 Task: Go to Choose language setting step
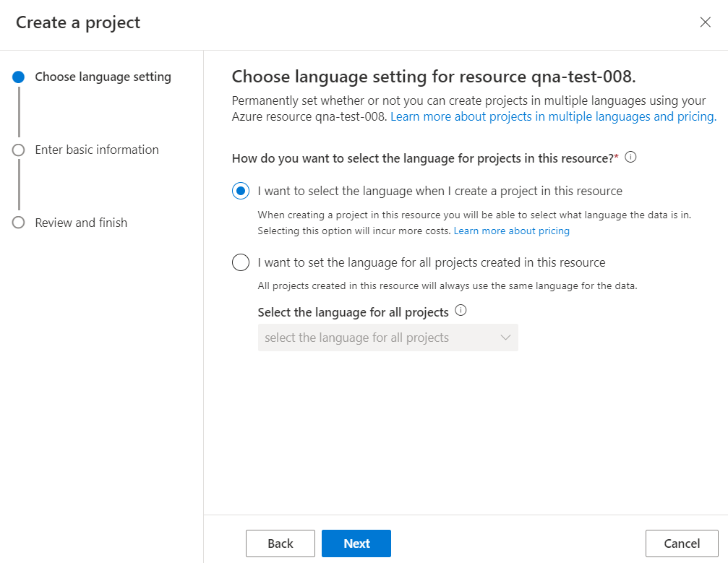pyautogui.click(x=103, y=77)
